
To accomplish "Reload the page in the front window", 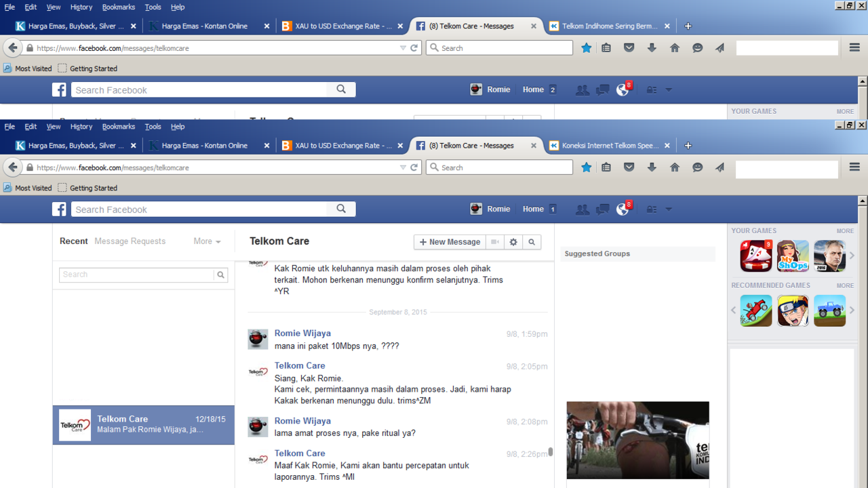I will tap(414, 167).
